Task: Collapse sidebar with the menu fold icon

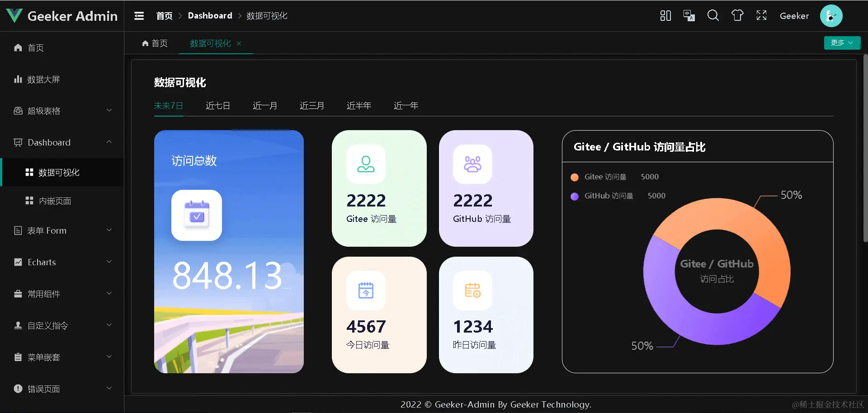Action: (x=139, y=16)
